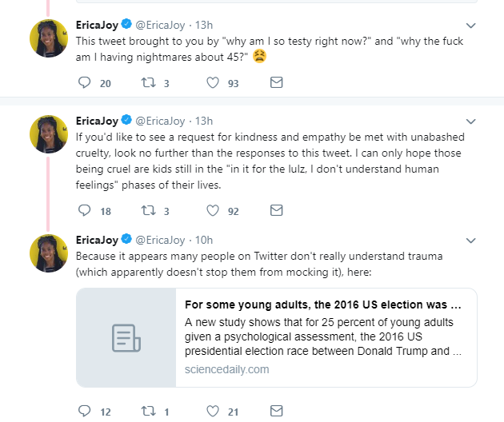Open the sciencedaily.com article card

[x=277, y=337]
